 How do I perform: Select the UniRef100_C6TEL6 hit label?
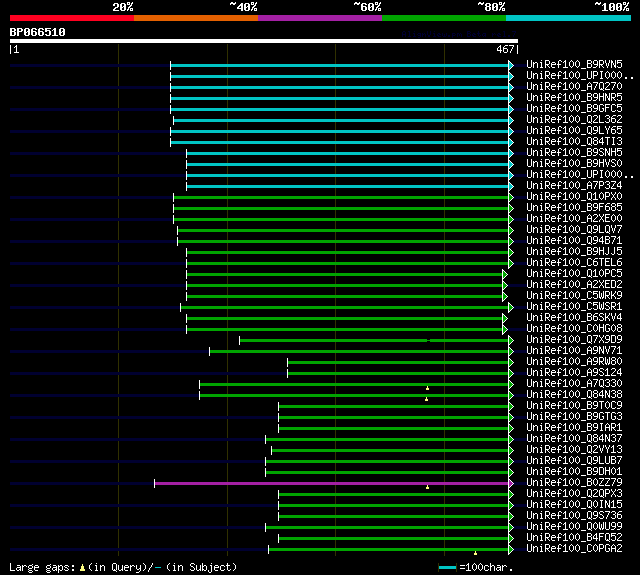[574, 263]
